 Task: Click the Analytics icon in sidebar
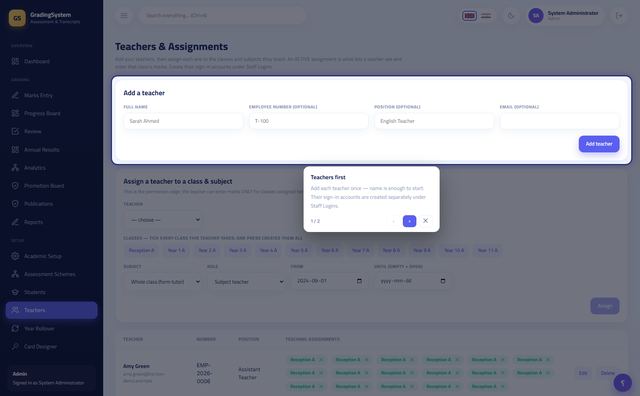(15, 167)
